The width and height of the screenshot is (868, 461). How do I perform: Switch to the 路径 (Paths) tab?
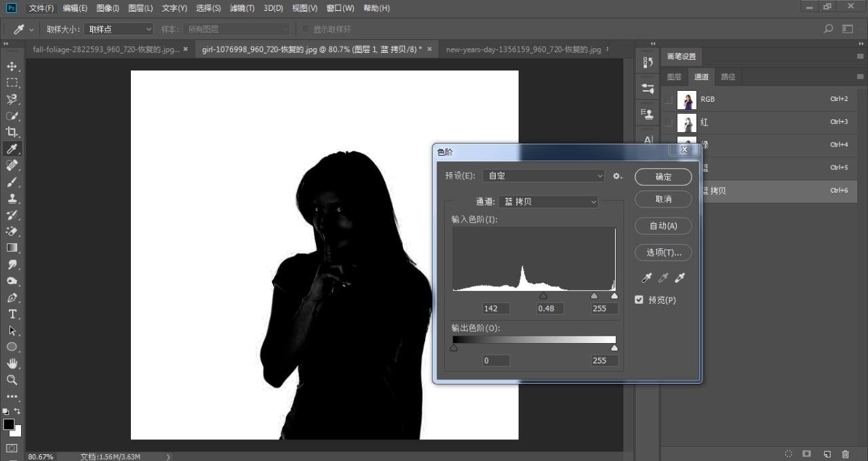point(728,77)
